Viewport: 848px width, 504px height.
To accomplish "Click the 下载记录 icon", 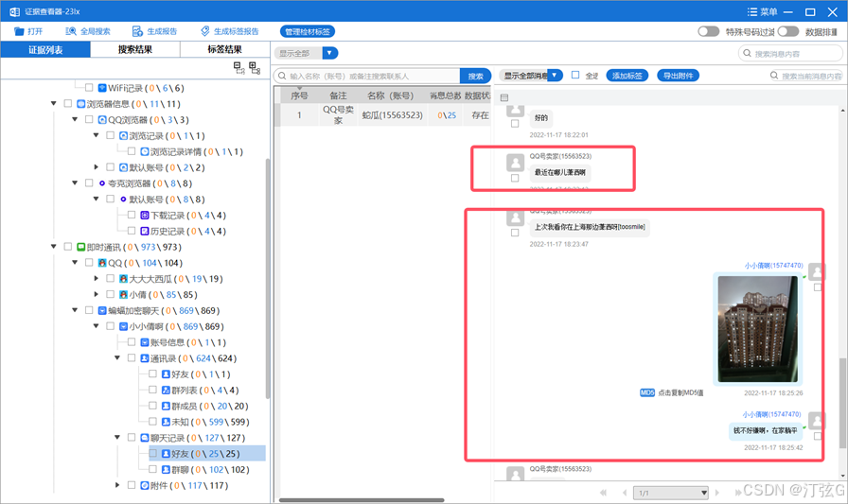I will (x=145, y=215).
